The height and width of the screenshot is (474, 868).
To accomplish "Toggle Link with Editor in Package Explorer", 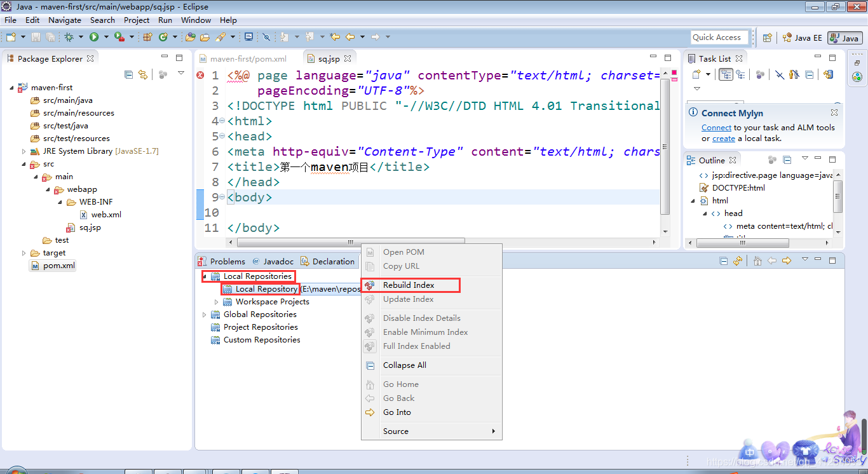I will click(143, 74).
